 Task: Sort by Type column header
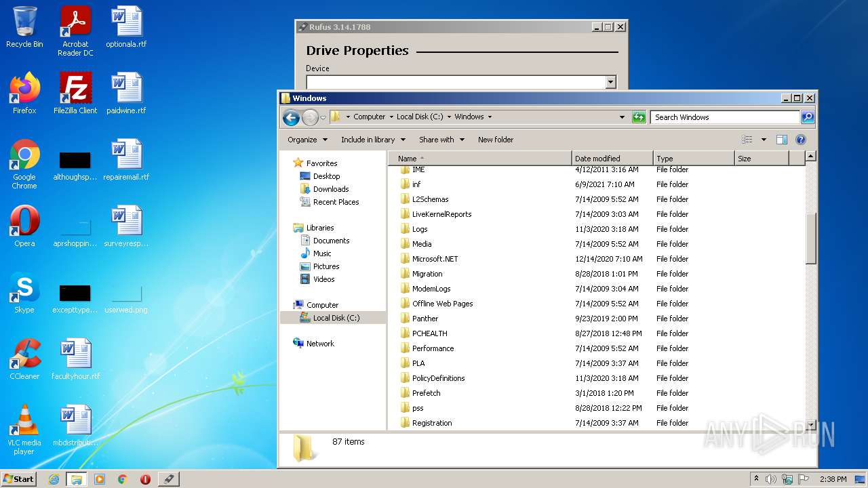pos(694,159)
